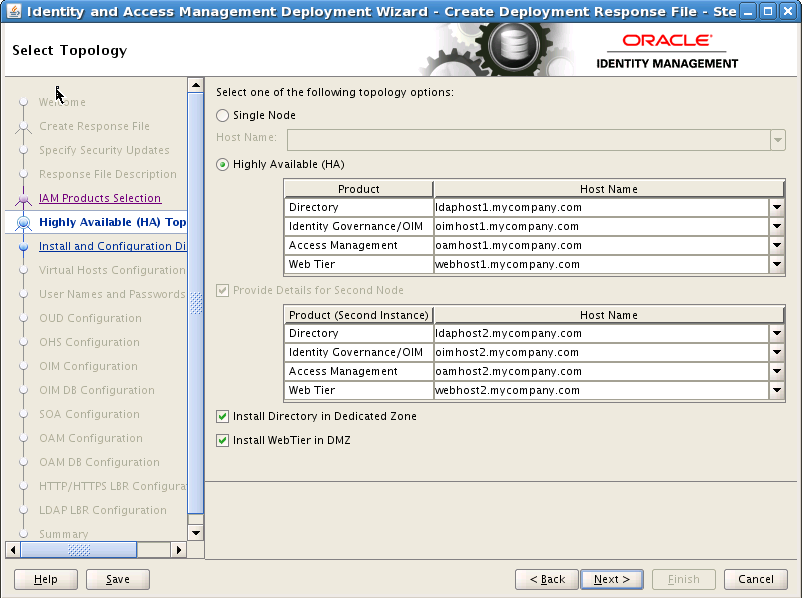
Task: Open the Single Node Host Name dropdown
Action: tap(777, 140)
